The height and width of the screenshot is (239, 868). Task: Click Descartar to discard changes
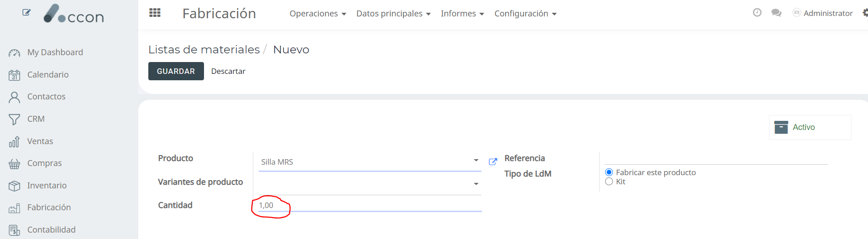tap(228, 71)
